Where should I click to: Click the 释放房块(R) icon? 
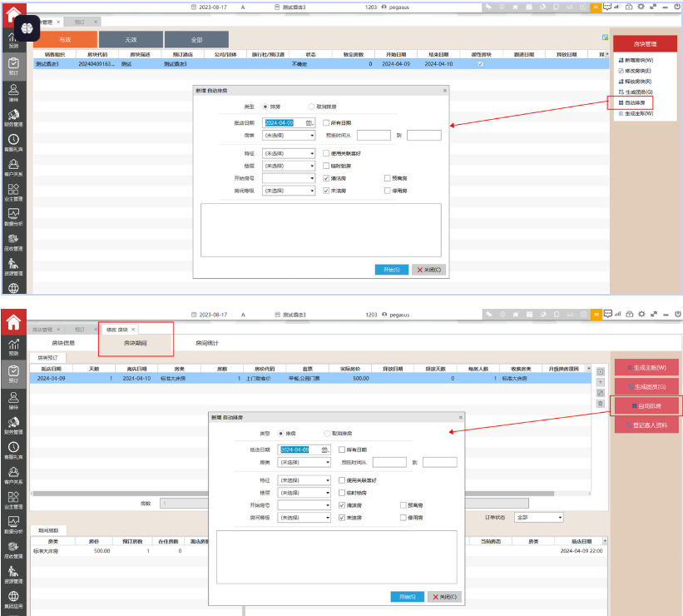[621, 82]
